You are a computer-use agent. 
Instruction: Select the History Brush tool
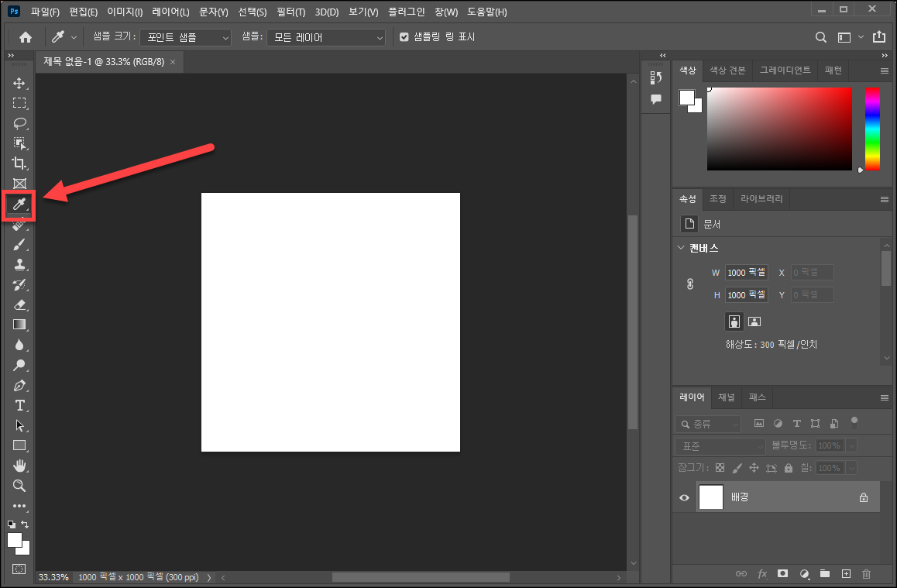click(19, 285)
